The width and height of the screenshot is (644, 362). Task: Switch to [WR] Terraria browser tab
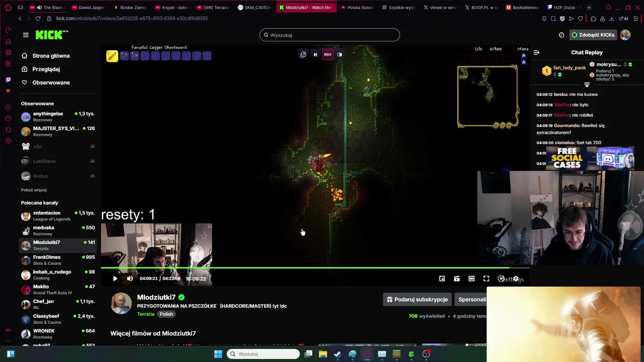pyautogui.click(x=213, y=8)
